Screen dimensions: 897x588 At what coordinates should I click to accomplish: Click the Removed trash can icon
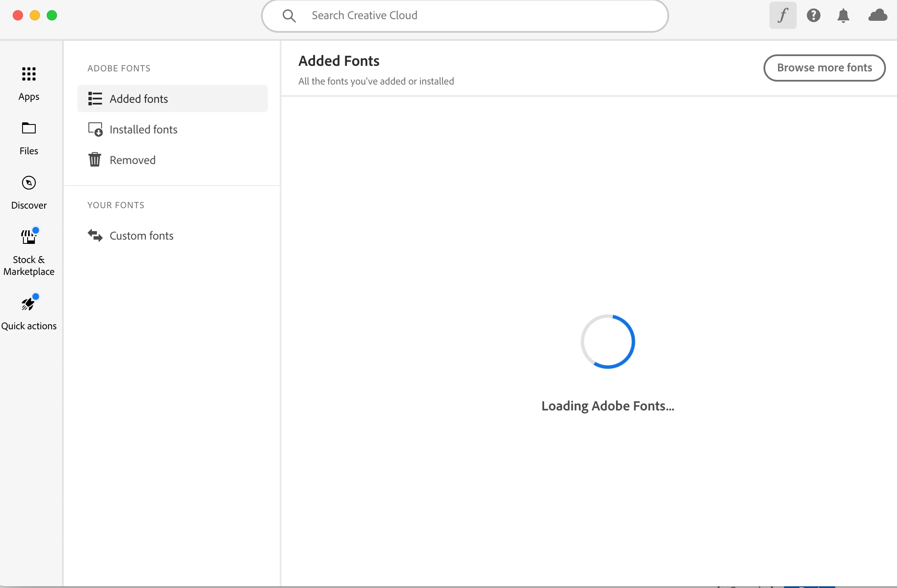point(95,160)
